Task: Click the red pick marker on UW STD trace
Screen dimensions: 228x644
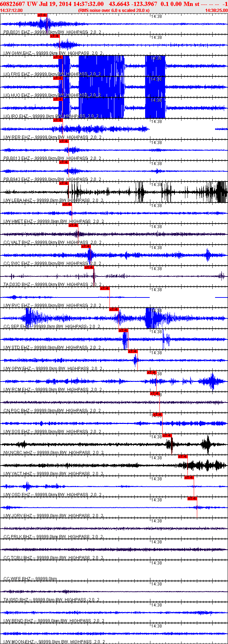Action: click(x=123, y=330)
